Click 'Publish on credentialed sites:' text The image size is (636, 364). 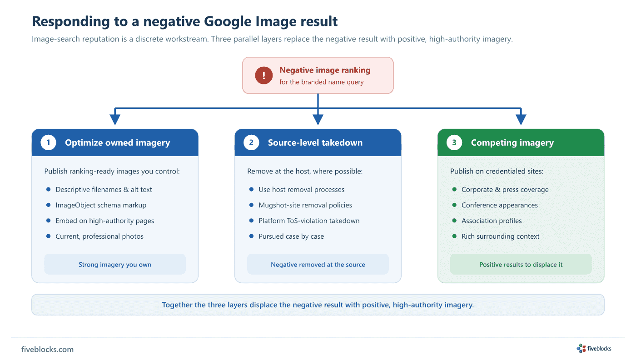coord(497,171)
